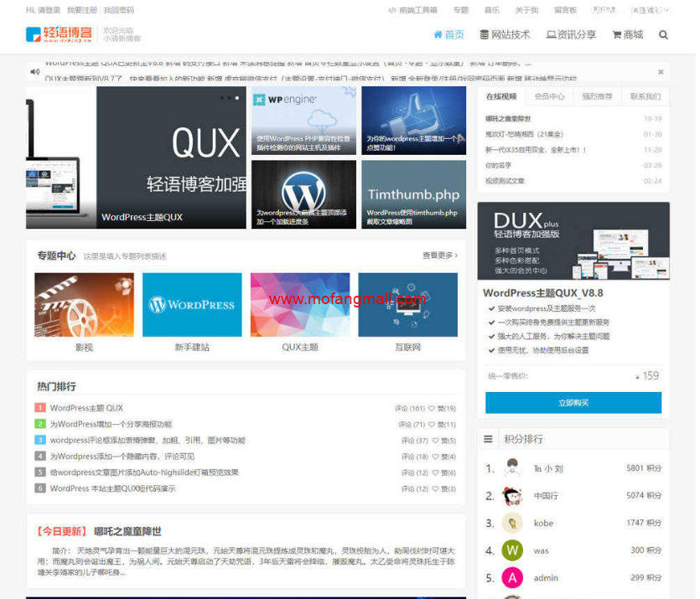Open the 商城 shop menu item

pos(627,35)
